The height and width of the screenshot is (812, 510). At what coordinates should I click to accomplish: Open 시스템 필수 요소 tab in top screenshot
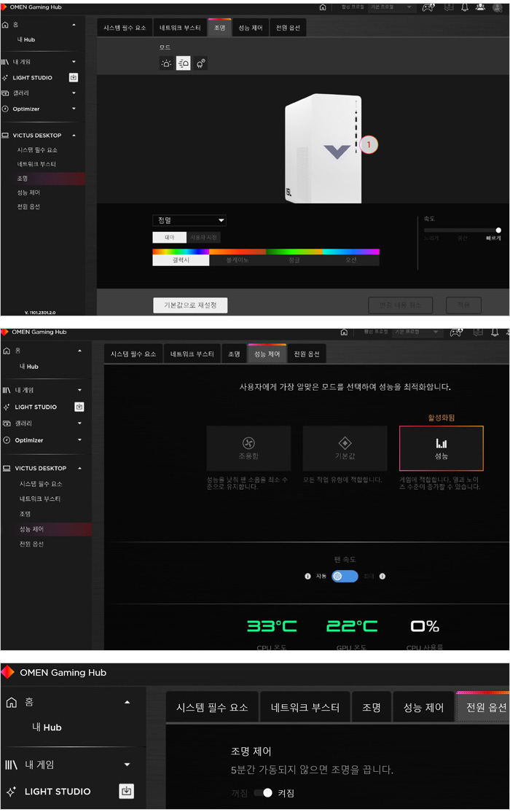point(125,28)
